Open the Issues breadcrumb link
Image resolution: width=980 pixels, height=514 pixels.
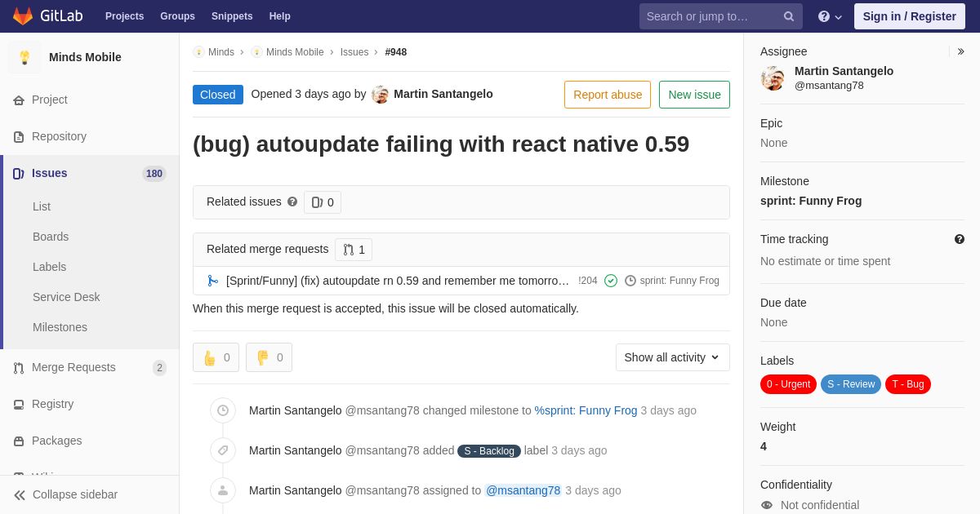click(354, 52)
